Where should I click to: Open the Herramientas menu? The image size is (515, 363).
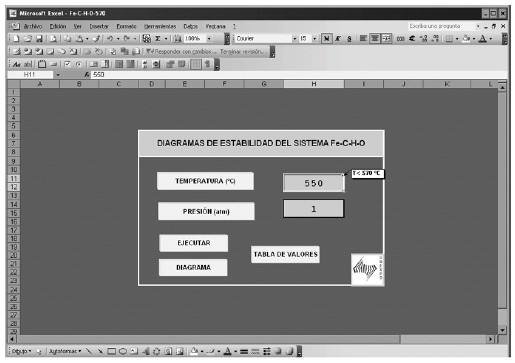click(160, 26)
